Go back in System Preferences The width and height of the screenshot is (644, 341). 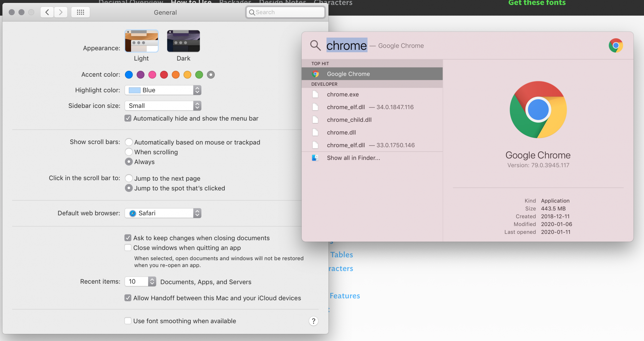point(47,12)
